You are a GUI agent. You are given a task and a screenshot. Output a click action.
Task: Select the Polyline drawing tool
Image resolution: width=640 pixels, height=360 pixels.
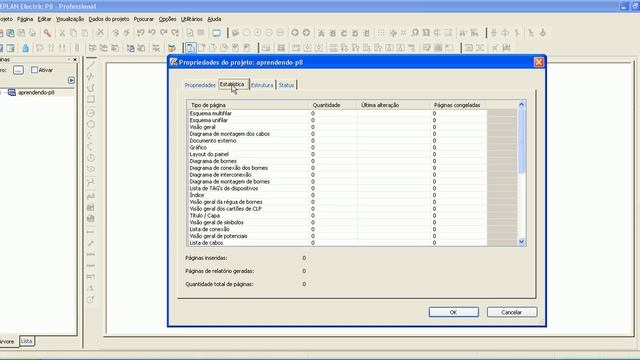pyautogui.click(x=91, y=76)
